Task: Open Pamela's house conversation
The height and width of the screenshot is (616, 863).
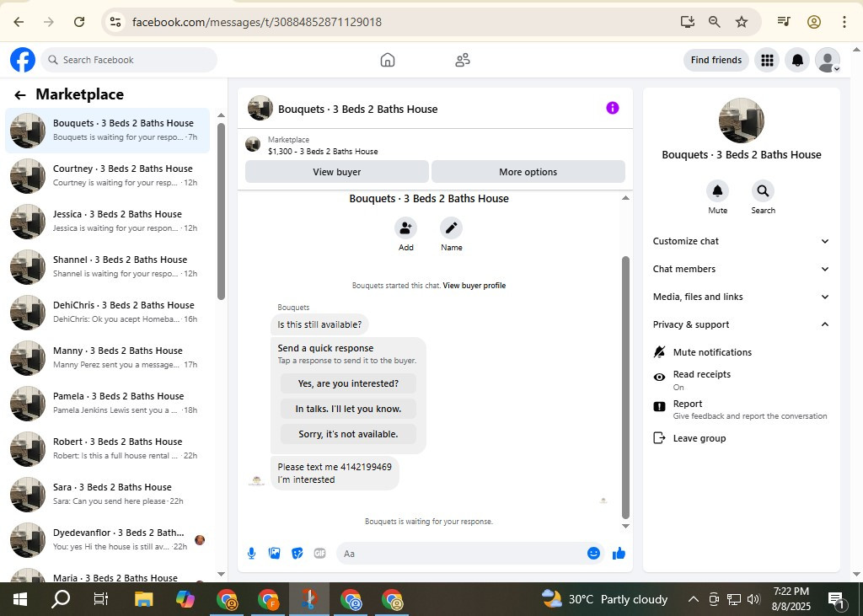Action: (x=107, y=403)
